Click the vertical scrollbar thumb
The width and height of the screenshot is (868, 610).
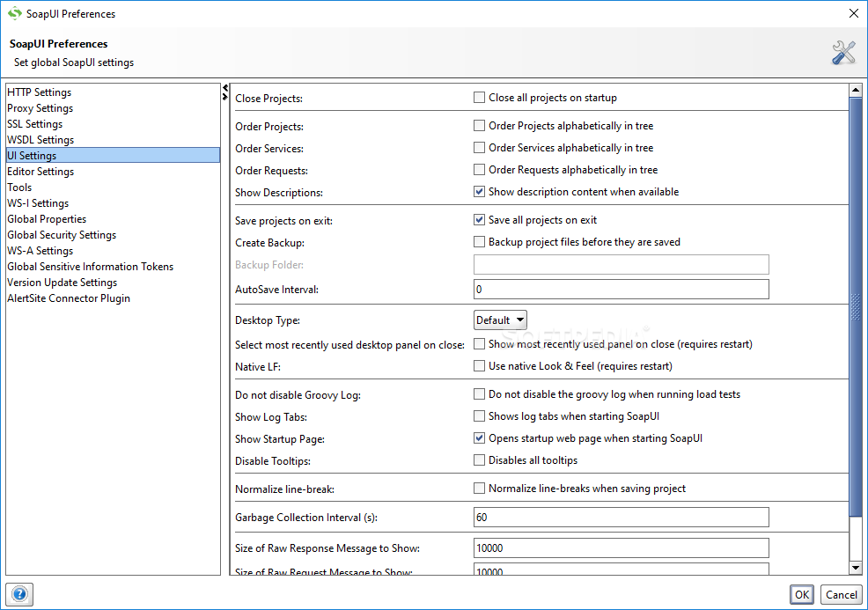click(856, 306)
